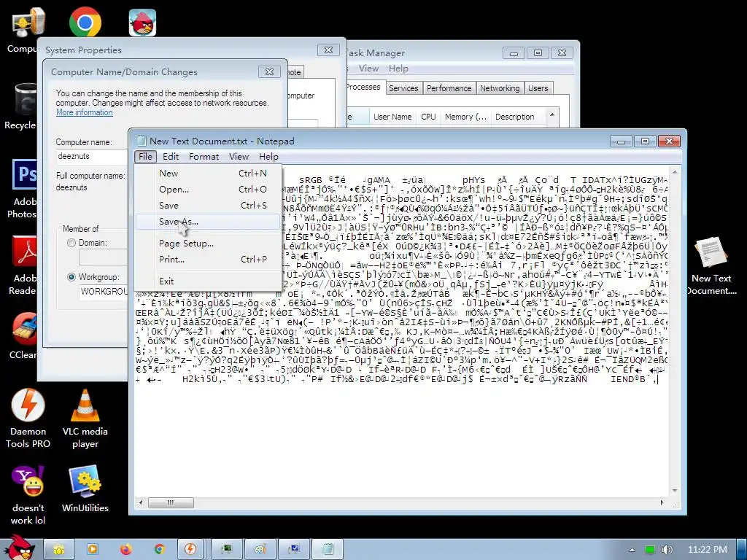Open the Help menu in Notepad
The image size is (747, 560).
268,156
